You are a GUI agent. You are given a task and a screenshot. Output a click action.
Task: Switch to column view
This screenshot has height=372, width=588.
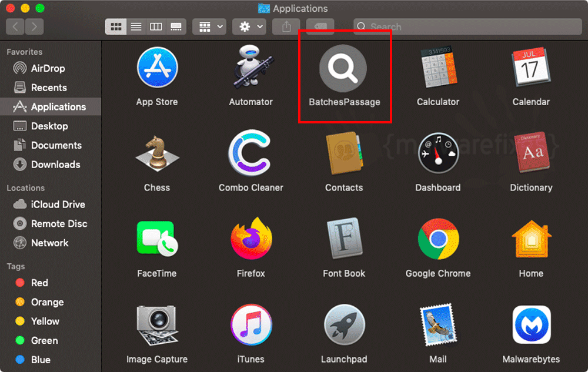click(x=156, y=26)
